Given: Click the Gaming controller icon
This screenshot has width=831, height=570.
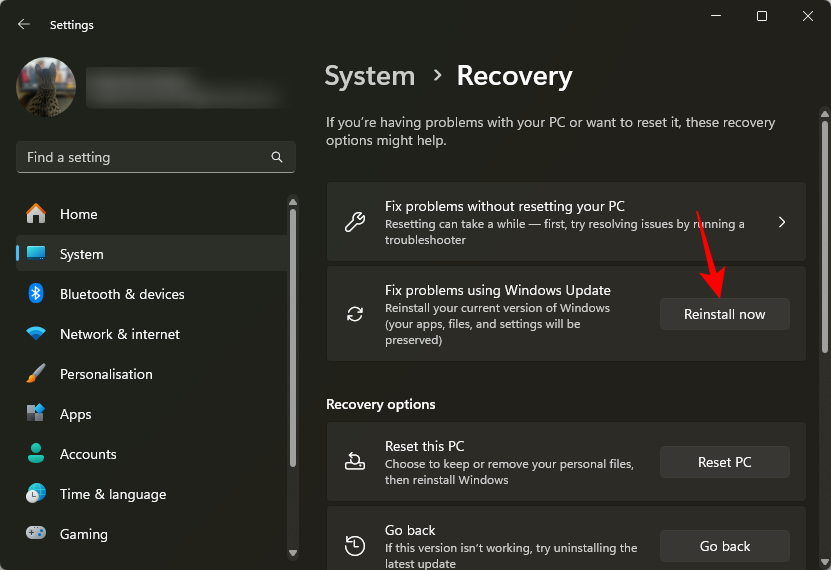Looking at the screenshot, I should point(36,534).
